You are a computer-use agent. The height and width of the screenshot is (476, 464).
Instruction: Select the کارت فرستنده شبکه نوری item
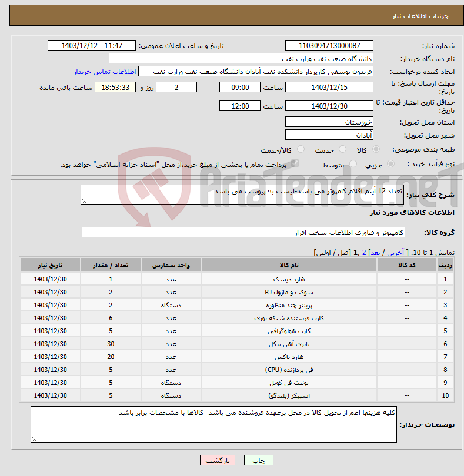289,318
